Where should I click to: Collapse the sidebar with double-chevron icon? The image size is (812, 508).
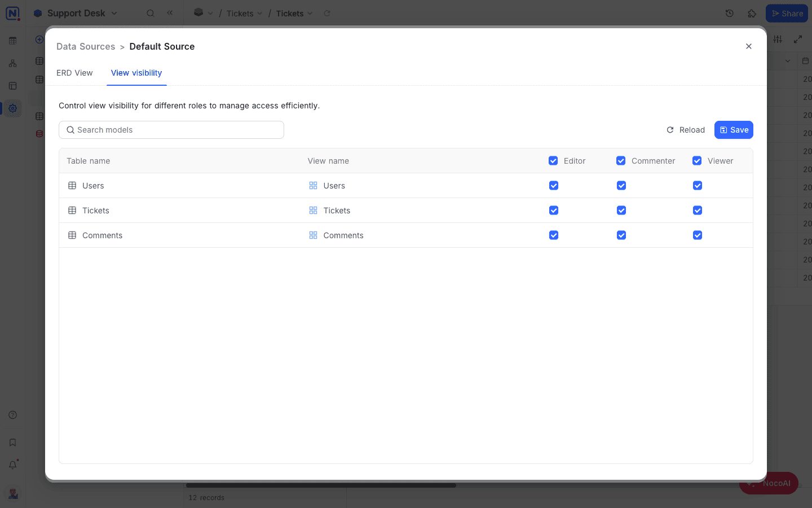170,12
